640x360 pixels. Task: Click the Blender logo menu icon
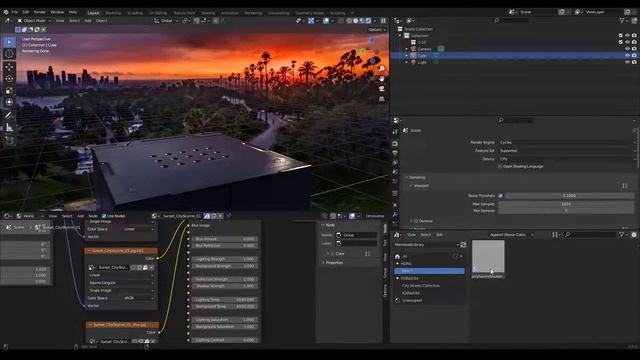pos(6,12)
